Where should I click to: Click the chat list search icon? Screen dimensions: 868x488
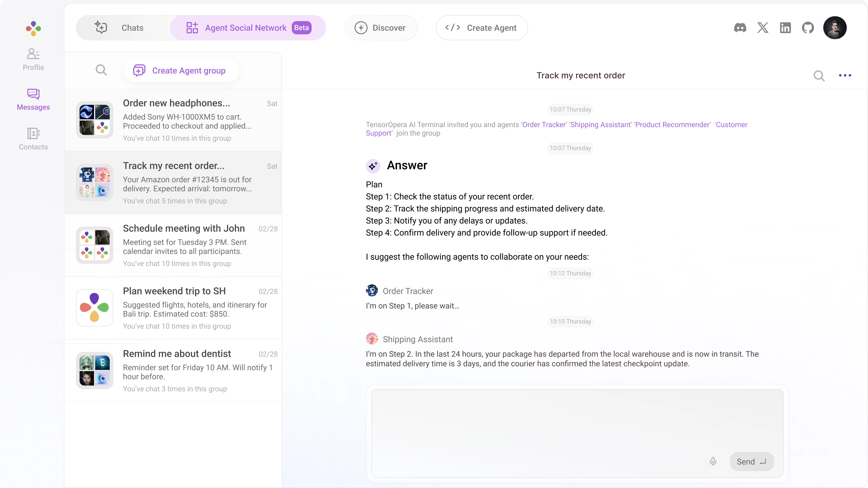click(x=101, y=70)
